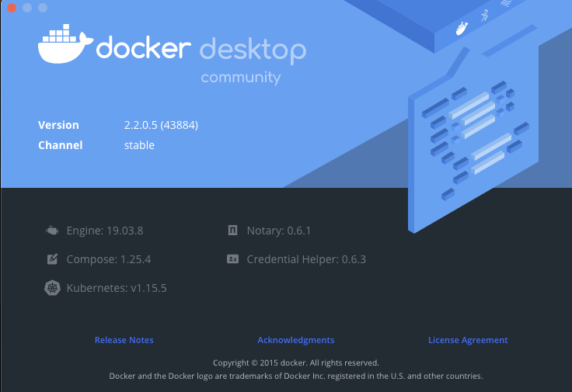
Task: Click the 'stable' channel value
Action: [x=139, y=145]
